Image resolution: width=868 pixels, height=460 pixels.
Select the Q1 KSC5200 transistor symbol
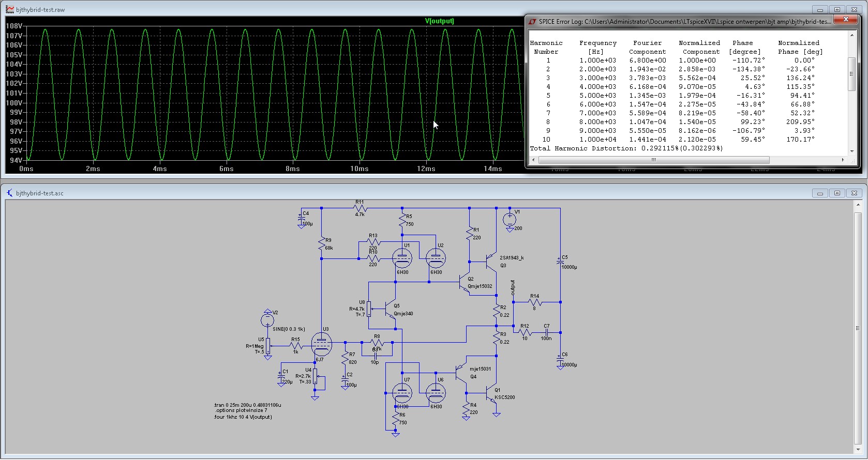coord(491,394)
